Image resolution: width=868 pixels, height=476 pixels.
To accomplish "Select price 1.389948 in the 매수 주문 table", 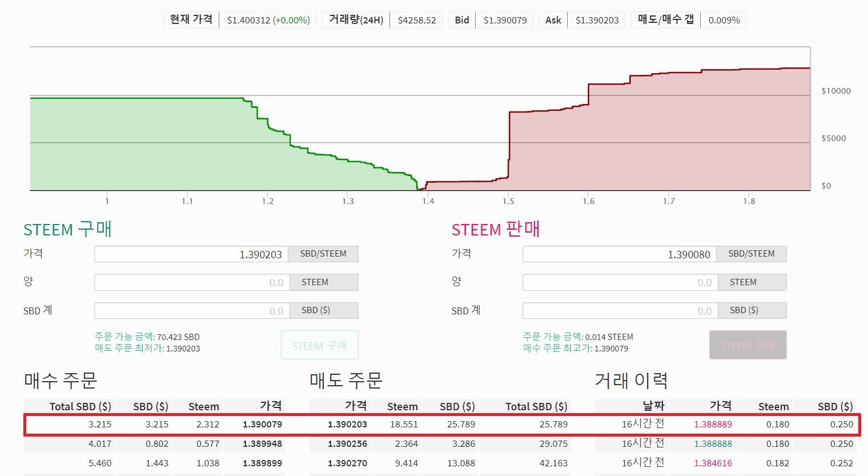I will point(262,444).
